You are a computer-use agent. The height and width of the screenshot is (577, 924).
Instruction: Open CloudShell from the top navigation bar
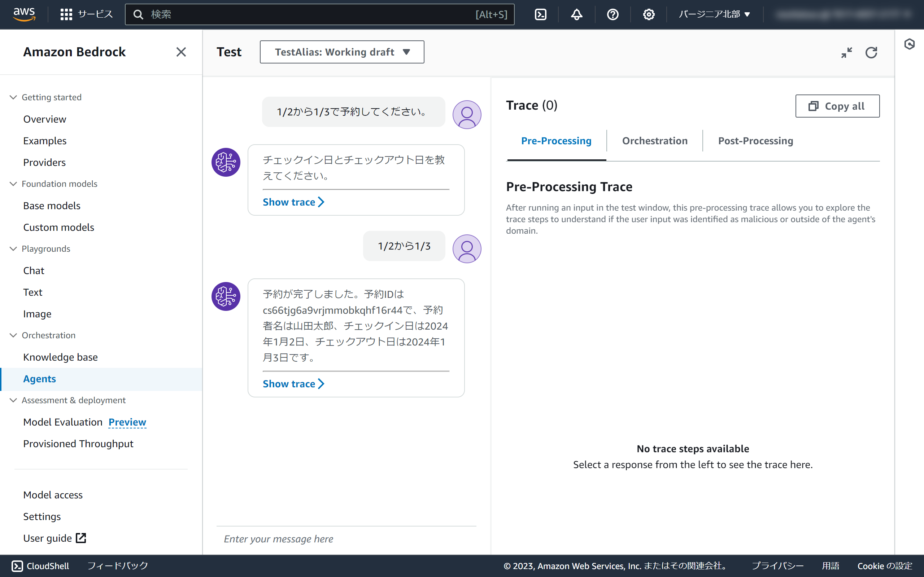click(x=540, y=14)
